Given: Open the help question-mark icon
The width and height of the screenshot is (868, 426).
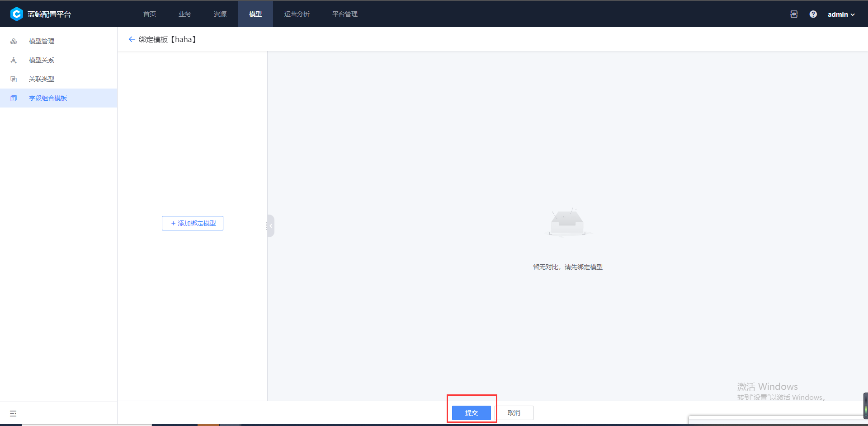Looking at the screenshot, I should coord(813,14).
